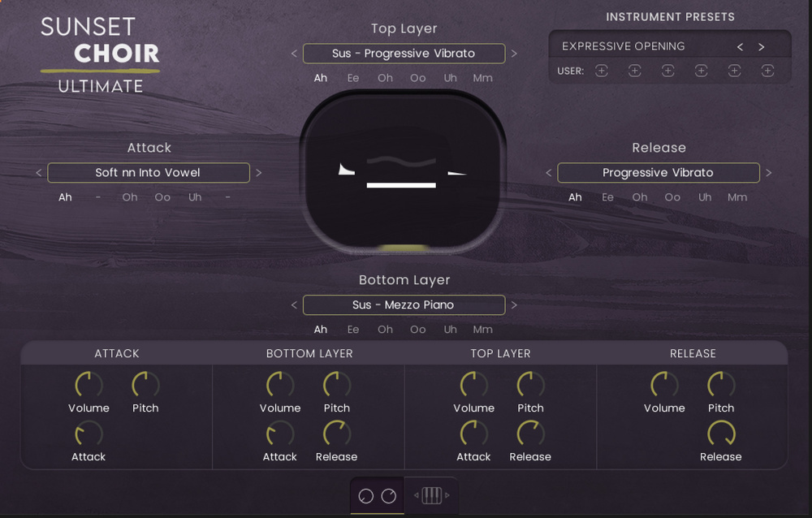Viewport: 812px width, 518px height.
Task: Click the TOP LAYER Release knob
Action: pyautogui.click(x=531, y=434)
